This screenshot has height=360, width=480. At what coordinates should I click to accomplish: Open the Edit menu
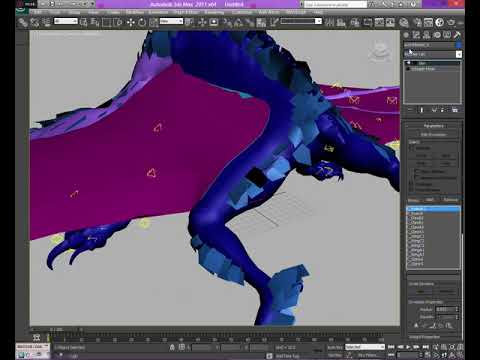coord(38,12)
